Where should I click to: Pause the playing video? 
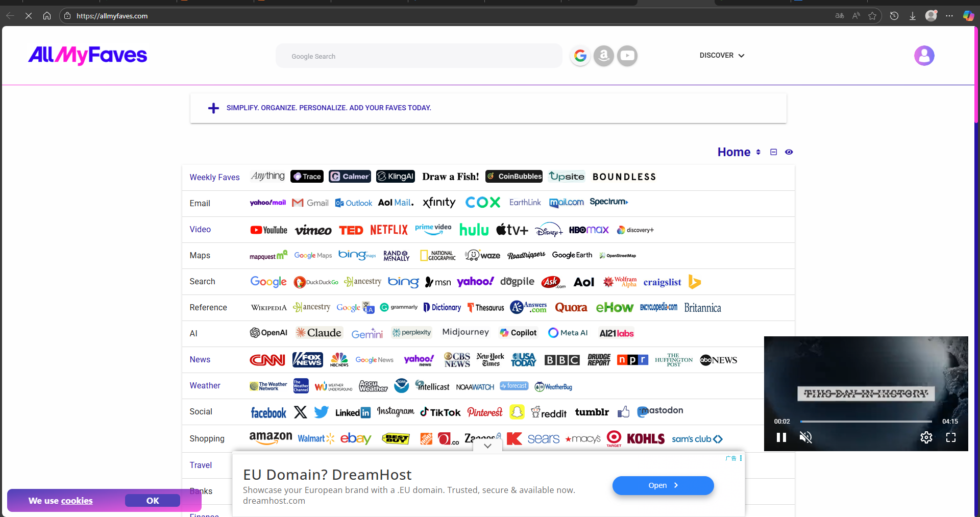tap(781, 437)
